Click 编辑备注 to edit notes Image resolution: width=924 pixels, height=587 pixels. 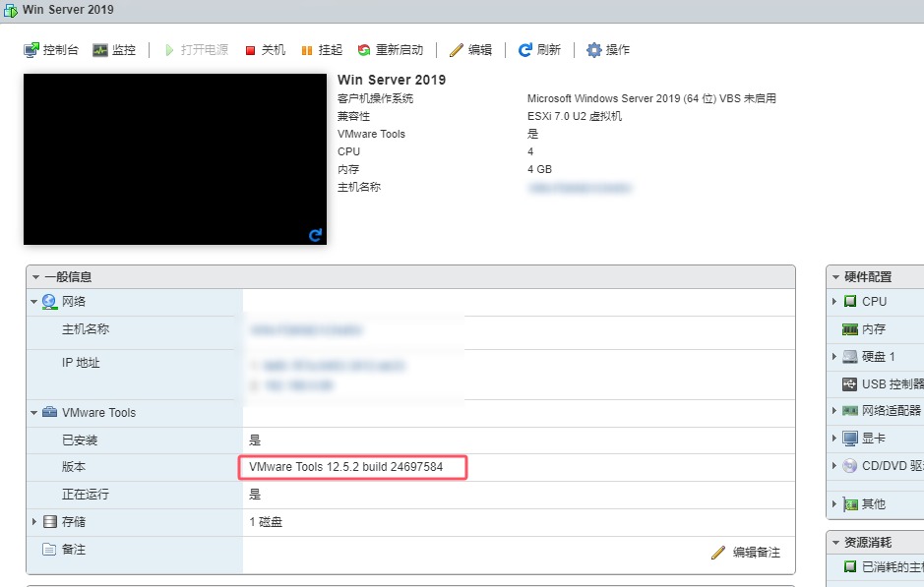(746, 553)
